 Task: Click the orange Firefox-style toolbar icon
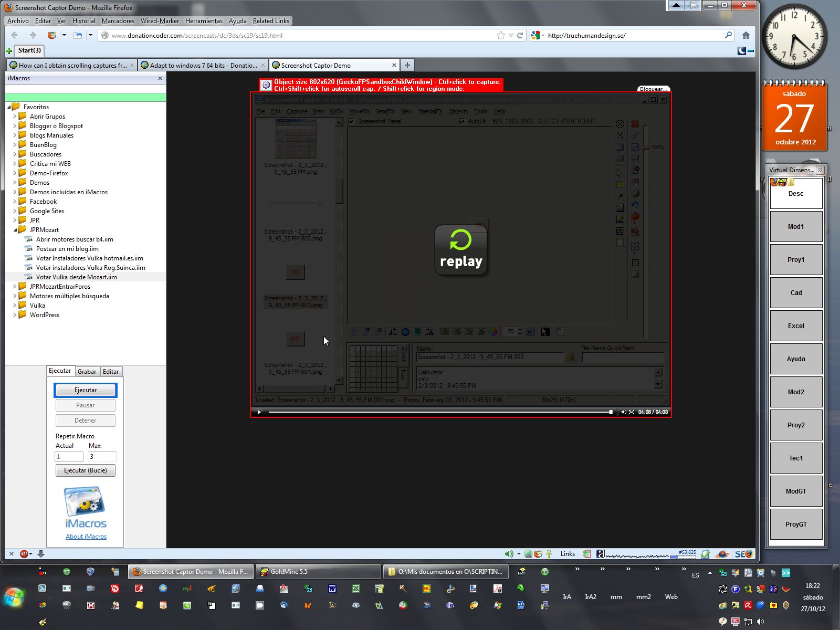pos(51,35)
